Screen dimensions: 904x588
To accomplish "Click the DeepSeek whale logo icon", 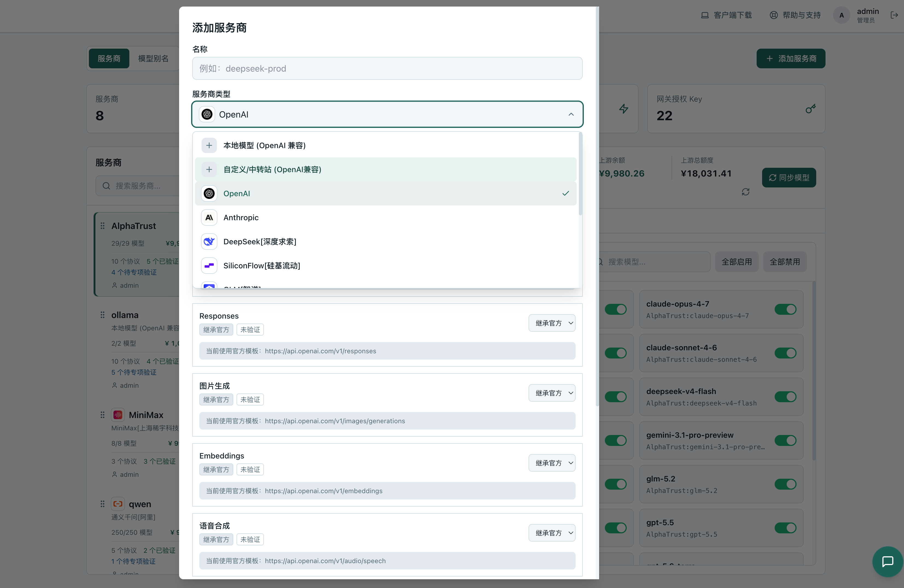I will 209,242.
